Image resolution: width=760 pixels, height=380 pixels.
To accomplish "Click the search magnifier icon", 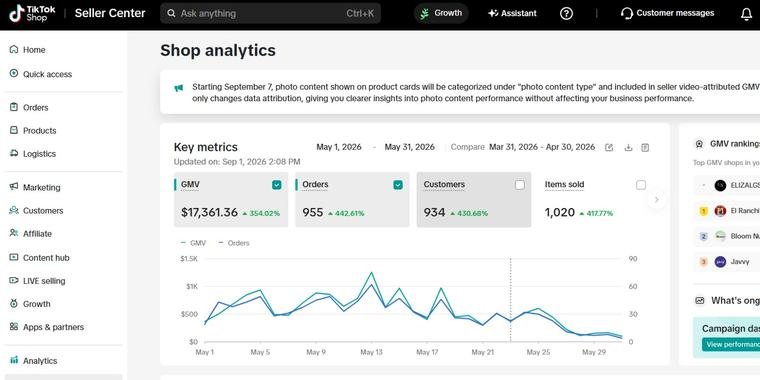I will click(171, 14).
